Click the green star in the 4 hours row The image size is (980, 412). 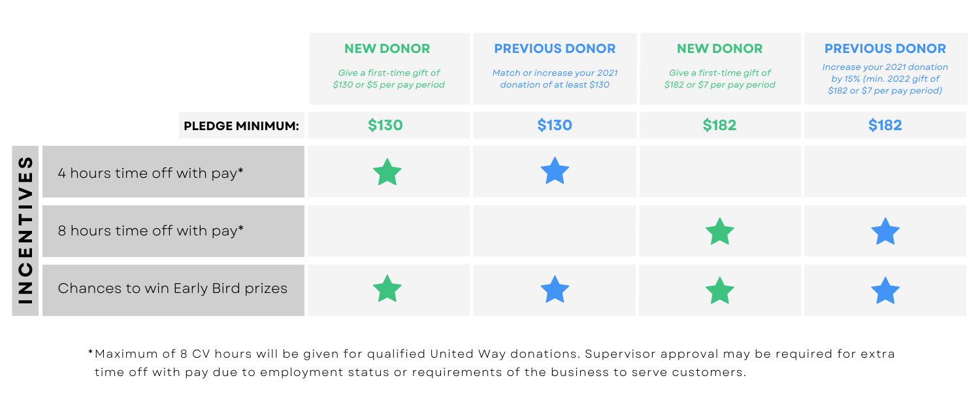(x=387, y=172)
